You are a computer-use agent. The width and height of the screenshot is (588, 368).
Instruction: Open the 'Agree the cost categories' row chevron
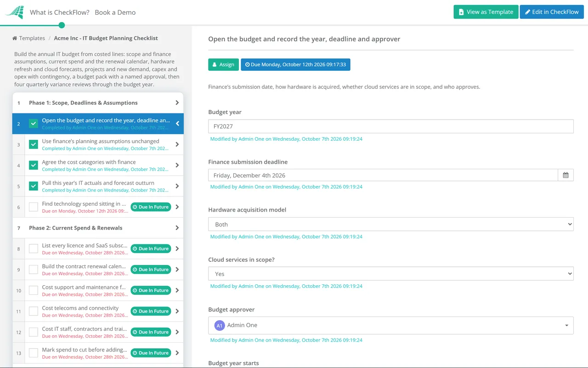coord(177,165)
